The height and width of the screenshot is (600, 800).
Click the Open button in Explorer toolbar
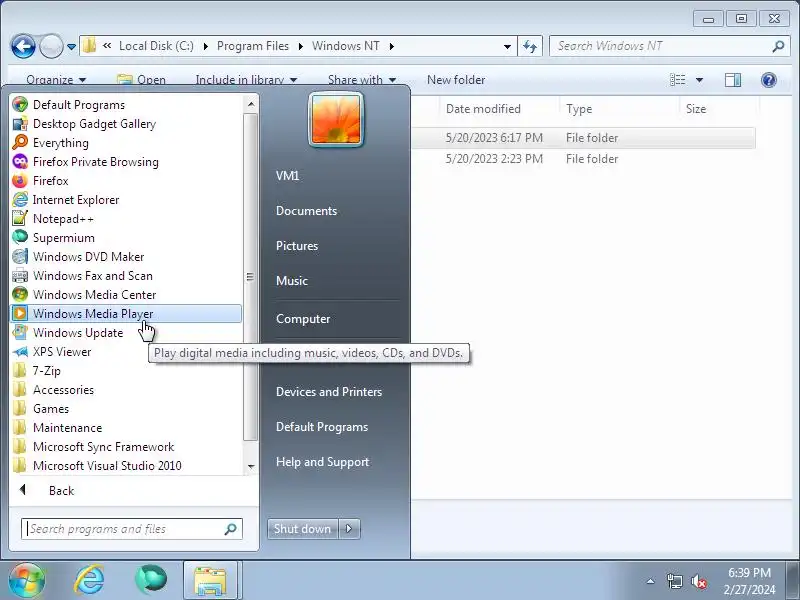141,80
